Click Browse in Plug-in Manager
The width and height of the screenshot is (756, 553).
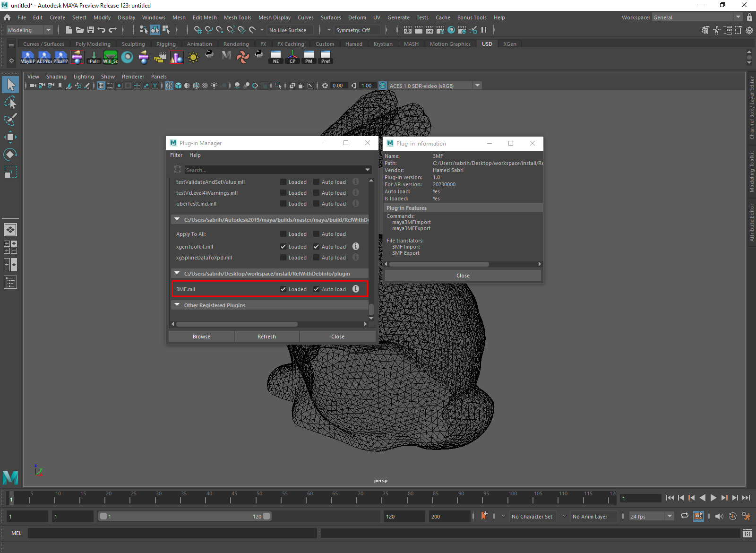point(201,337)
